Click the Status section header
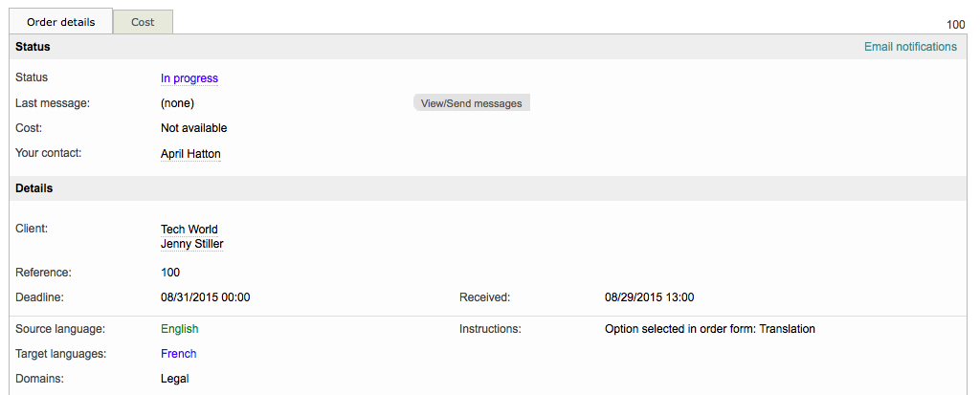Screen dimensions: 980x395 [33, 47]
